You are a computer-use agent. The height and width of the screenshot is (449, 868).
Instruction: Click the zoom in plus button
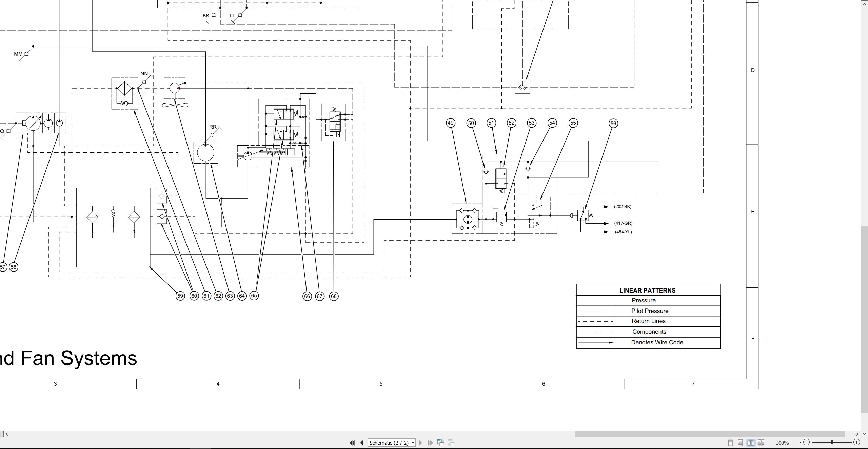(x=856, y=442)
